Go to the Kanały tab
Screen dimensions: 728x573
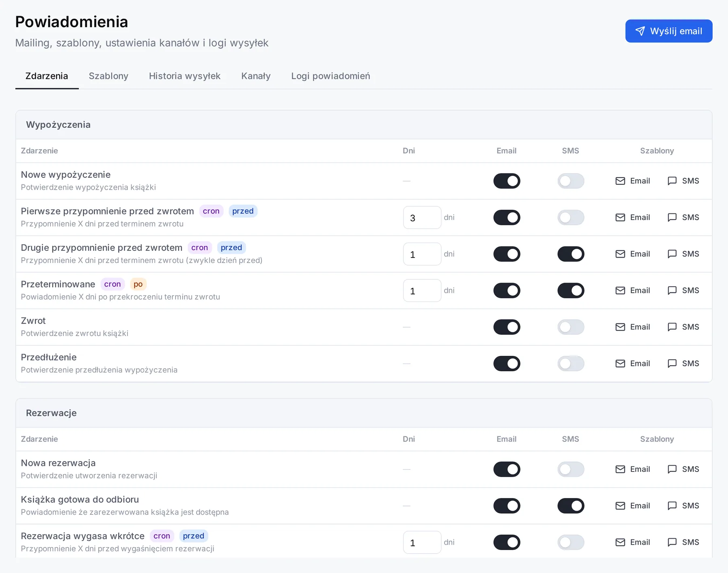click(x=256, y=76)
